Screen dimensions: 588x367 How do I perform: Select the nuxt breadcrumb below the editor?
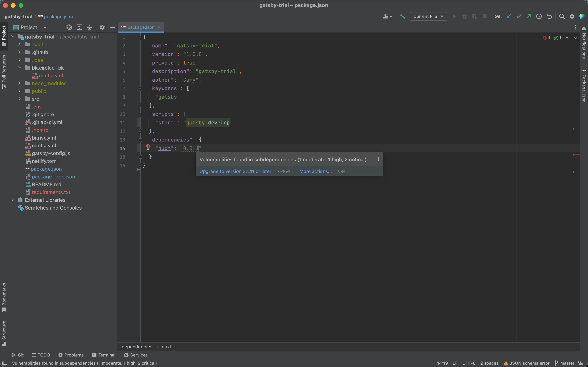166,347
